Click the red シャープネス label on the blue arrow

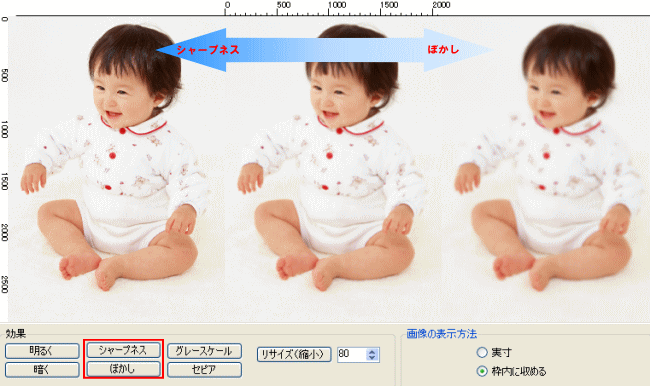pyautogui.click(x=208, y=50)
